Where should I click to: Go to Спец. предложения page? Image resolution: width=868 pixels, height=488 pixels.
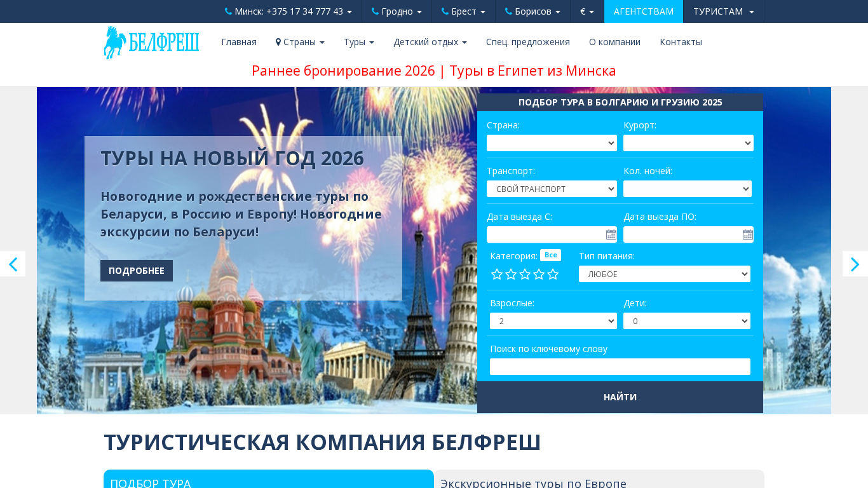coord(528,42)
